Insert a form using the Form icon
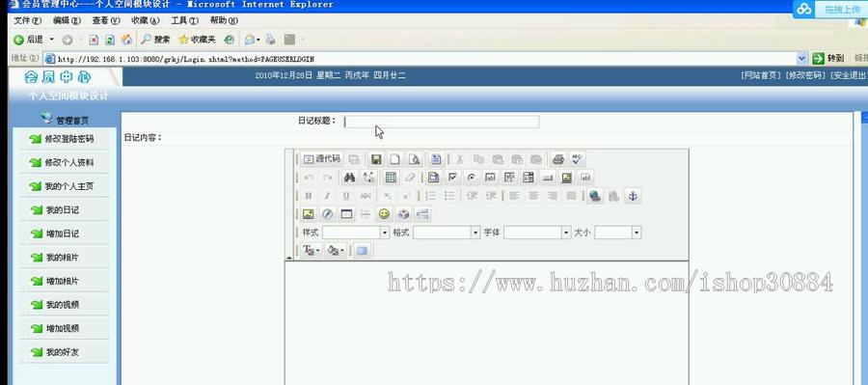Image resolution: width=868 pixels, height=385 pixels. [433, 178]
